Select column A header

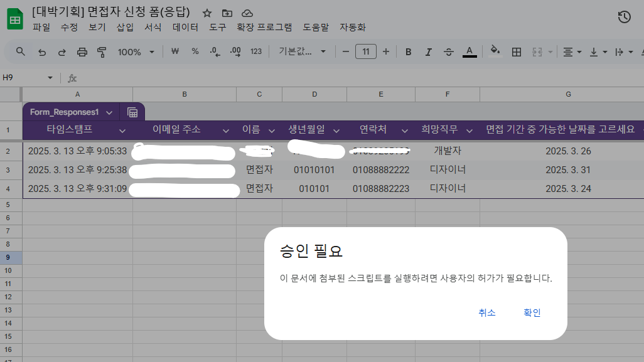click(x=77, y=94)
